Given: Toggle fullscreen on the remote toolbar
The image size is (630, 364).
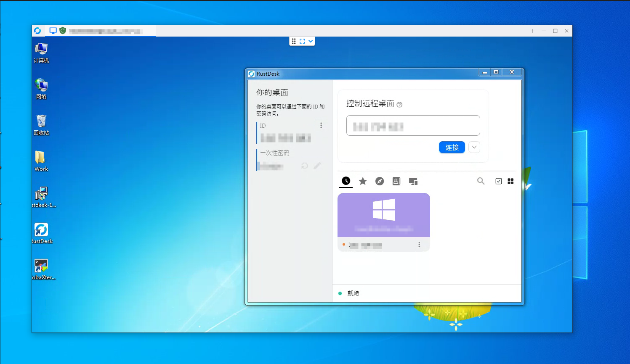Looking at the screenshot, I should [x=302, y=41].
